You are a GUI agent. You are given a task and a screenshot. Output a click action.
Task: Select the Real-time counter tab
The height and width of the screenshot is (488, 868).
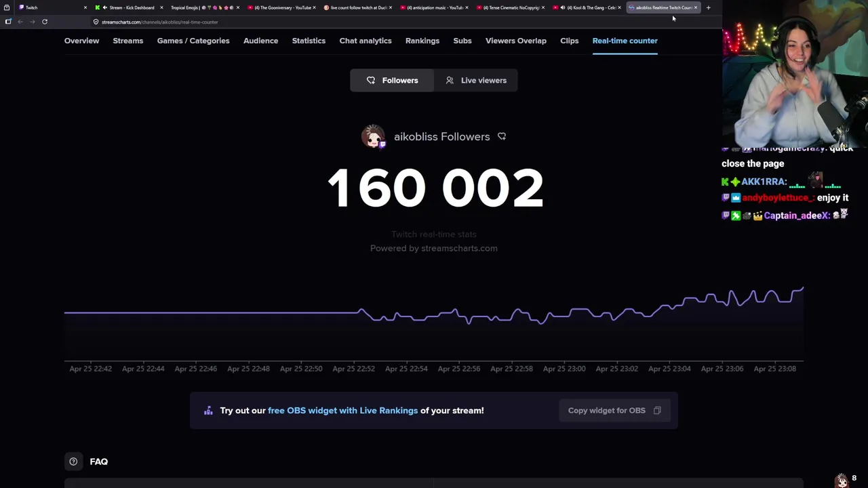pyautogui.click(x=625, y=41)
